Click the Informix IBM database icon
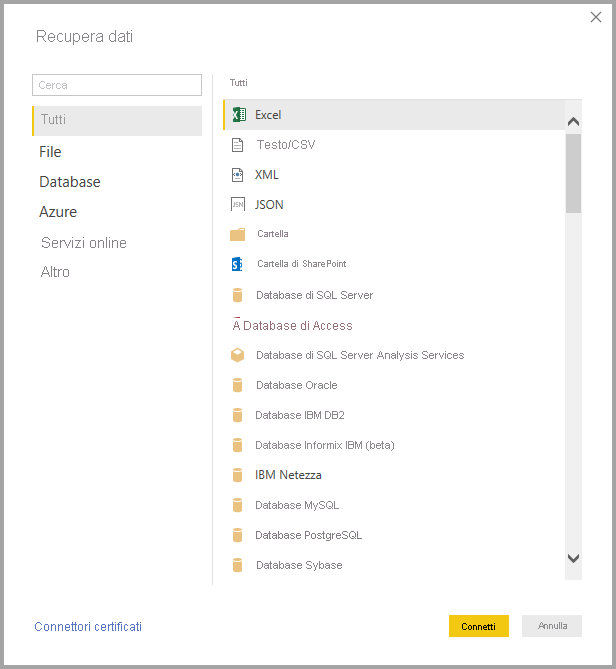The height and width of the screenshot is (669, 616). [x=238, y=445]
